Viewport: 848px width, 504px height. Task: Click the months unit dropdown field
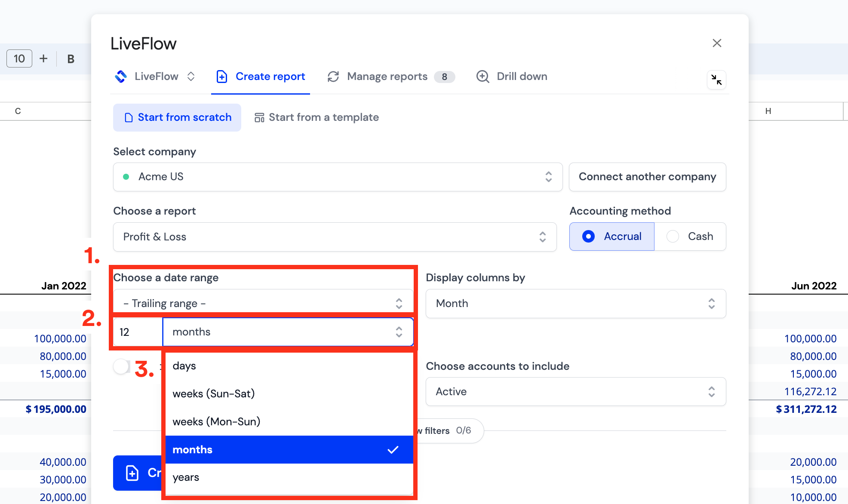tap(288, 332)
